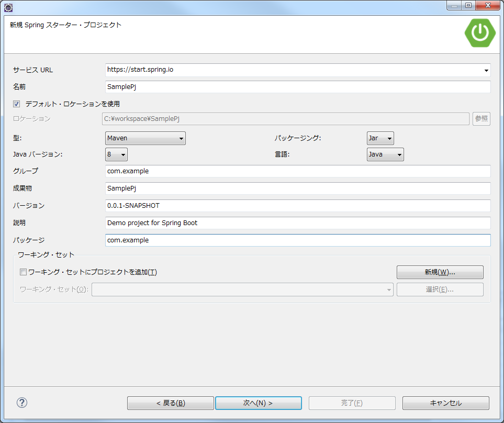
Task: Click the Spring power logo icon
Action: coord(480,33)
